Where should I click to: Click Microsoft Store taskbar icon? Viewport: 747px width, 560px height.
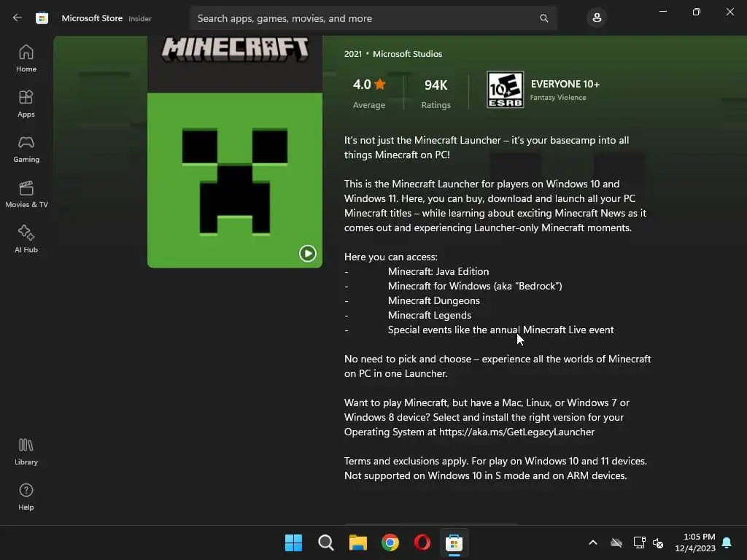[454, 542]
